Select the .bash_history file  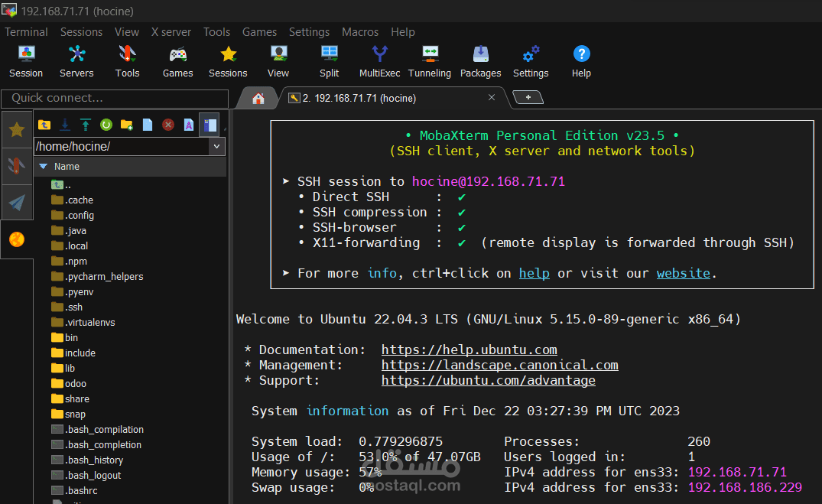[x=87, y=460]
